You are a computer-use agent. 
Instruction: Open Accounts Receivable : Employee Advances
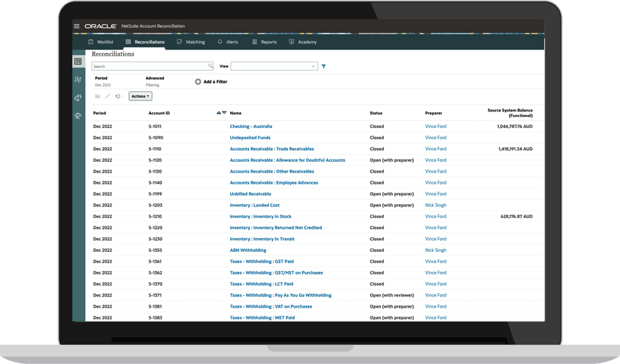point(274,183)
